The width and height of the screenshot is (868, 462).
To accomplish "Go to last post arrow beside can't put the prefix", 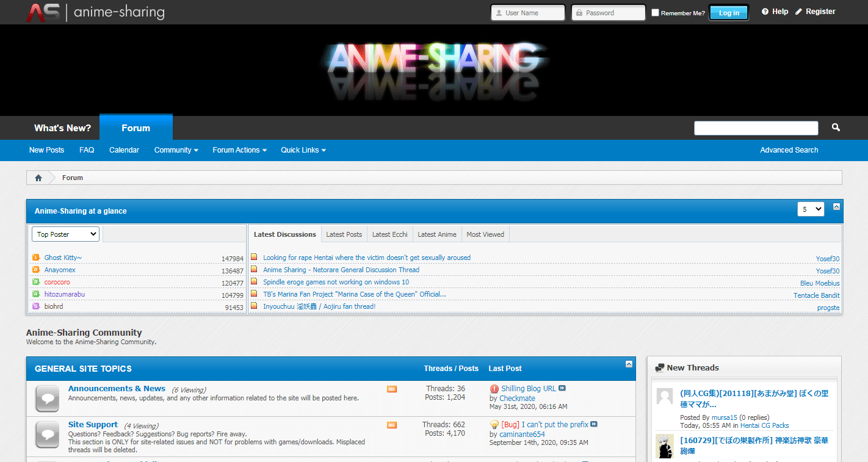I will click(x=594, y=424).
